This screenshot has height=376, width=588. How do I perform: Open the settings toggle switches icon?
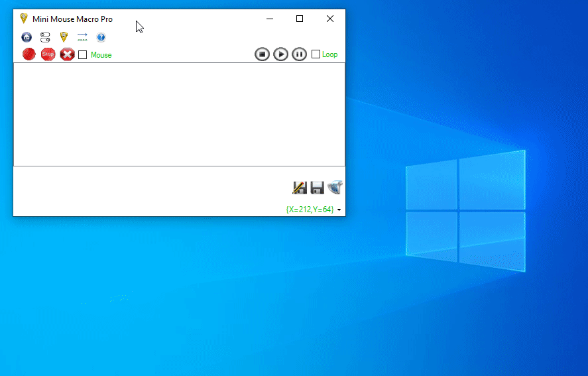pyautogui.click(x=45, y=37)
